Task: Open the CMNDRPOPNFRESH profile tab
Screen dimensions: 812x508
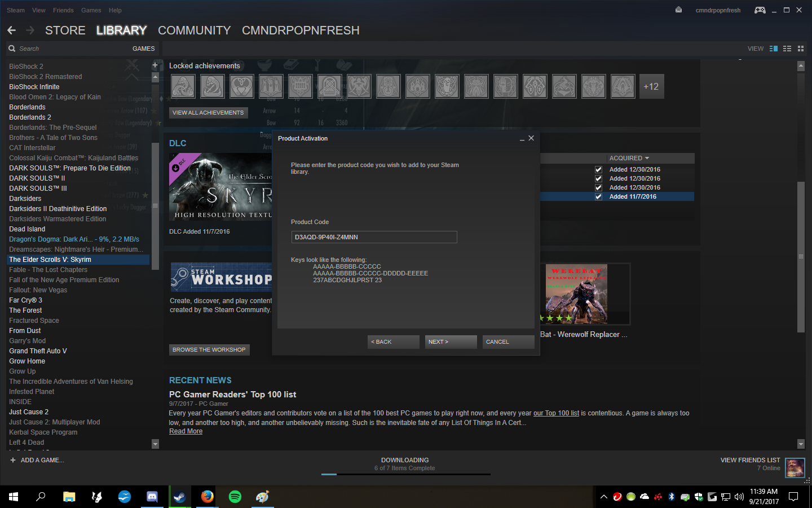Action: 301,30
